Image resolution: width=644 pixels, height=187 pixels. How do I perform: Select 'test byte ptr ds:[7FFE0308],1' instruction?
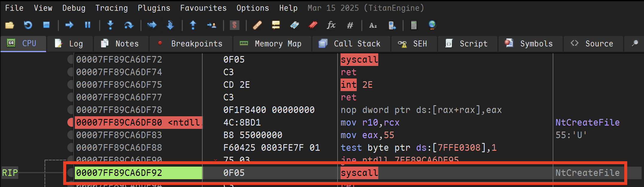pos(418,148)
